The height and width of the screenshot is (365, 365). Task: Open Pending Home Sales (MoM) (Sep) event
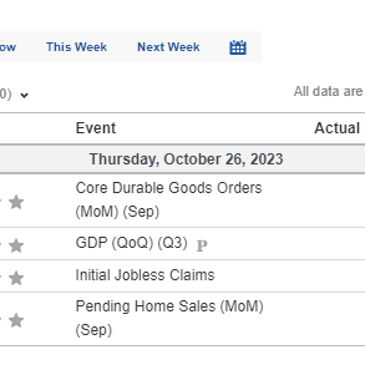click(x=169, y=318)
